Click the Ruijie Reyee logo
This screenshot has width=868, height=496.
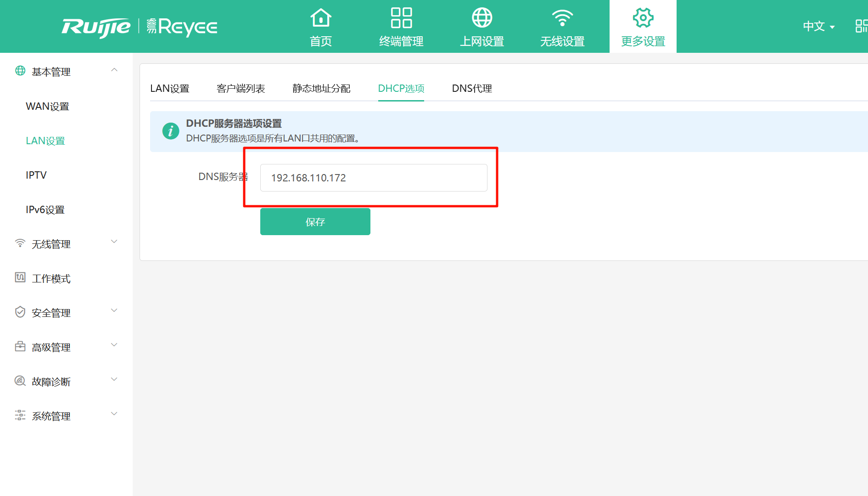[x=140, y=27]
